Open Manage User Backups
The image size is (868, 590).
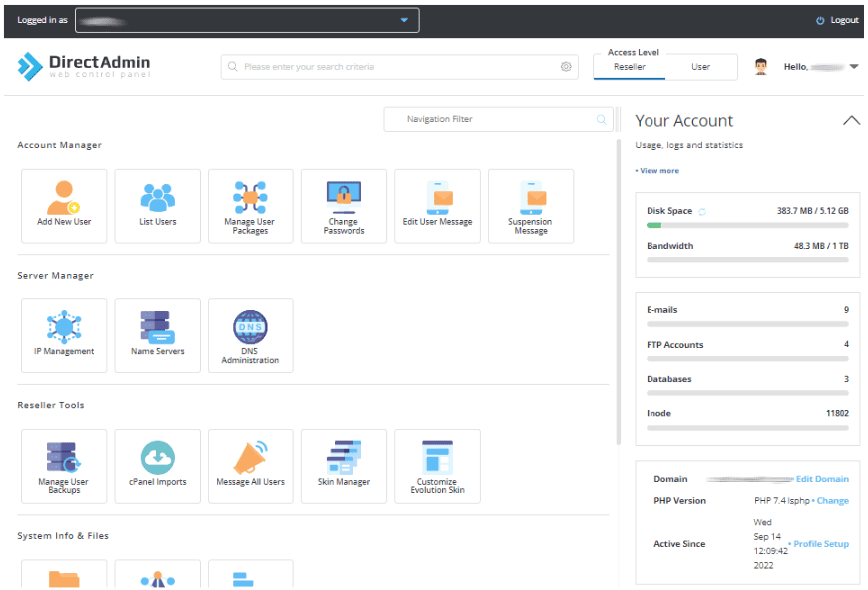click(x=64, y=466)
